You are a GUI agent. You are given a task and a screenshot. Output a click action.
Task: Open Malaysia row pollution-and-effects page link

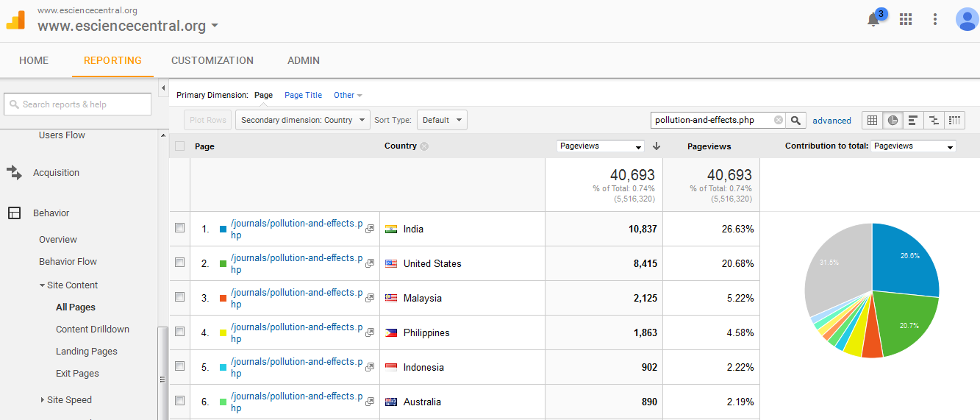coord(296,298)
